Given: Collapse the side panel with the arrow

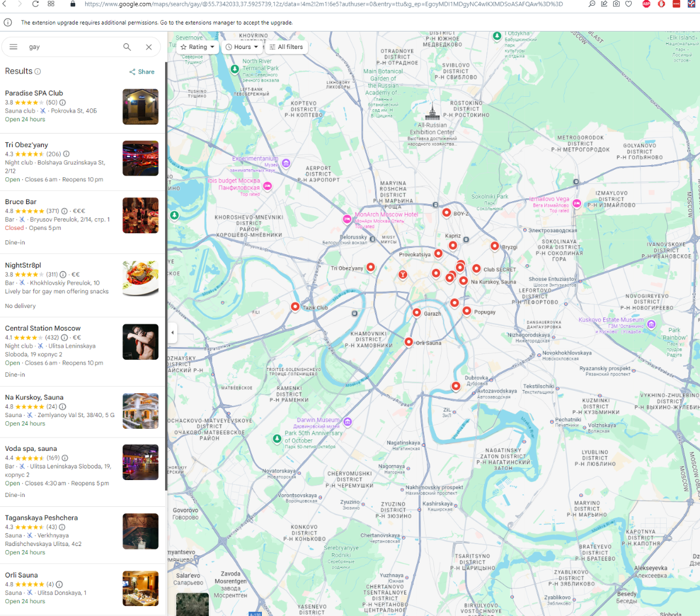Looking at the screenshot, I should [172, 332].
